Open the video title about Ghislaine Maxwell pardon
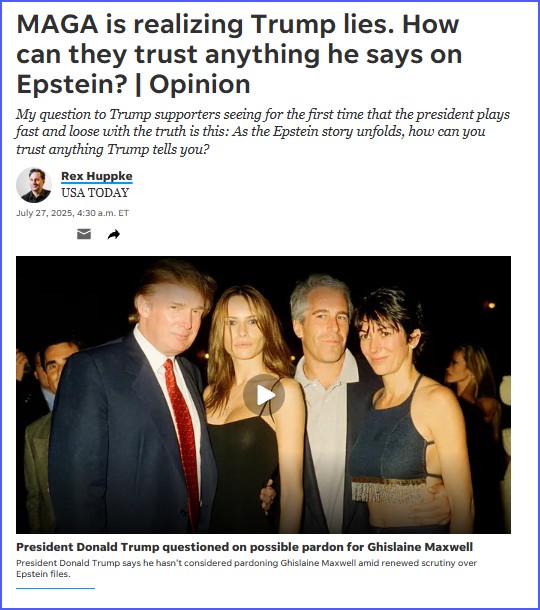 [x=244, y=547]
